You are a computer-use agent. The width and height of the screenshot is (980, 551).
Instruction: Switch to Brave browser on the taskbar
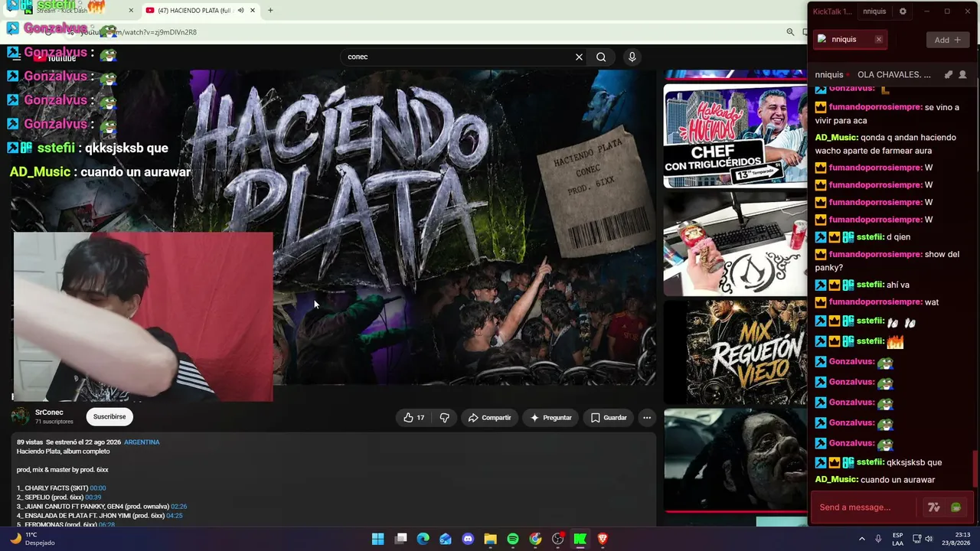click(603, 539)
